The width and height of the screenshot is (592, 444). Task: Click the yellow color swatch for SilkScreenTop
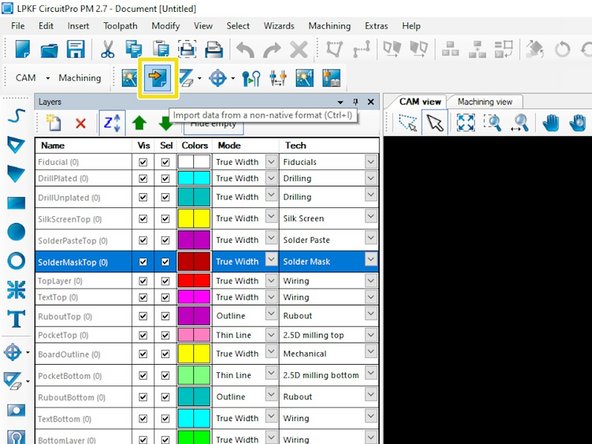tap(194, 219)
